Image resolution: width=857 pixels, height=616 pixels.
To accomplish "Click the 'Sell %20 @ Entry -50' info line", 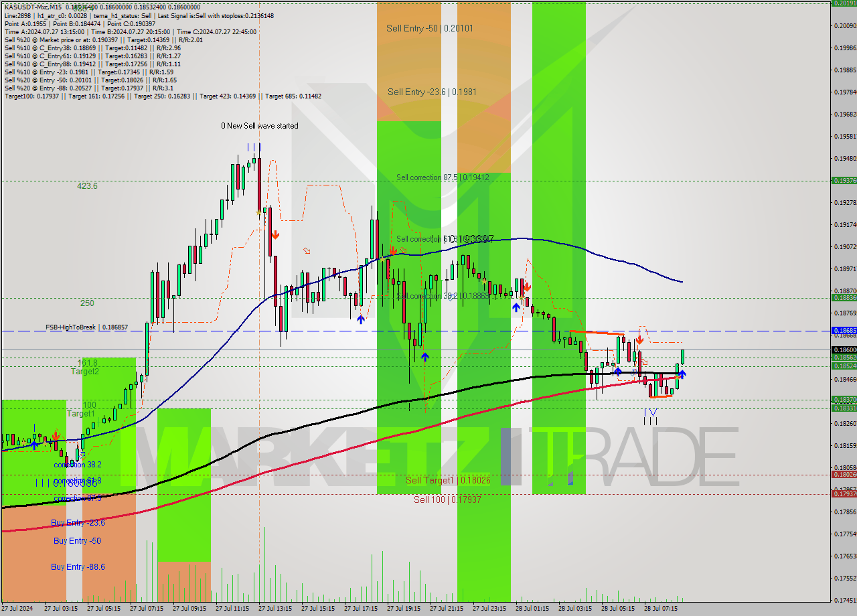I will pos(90,80).
